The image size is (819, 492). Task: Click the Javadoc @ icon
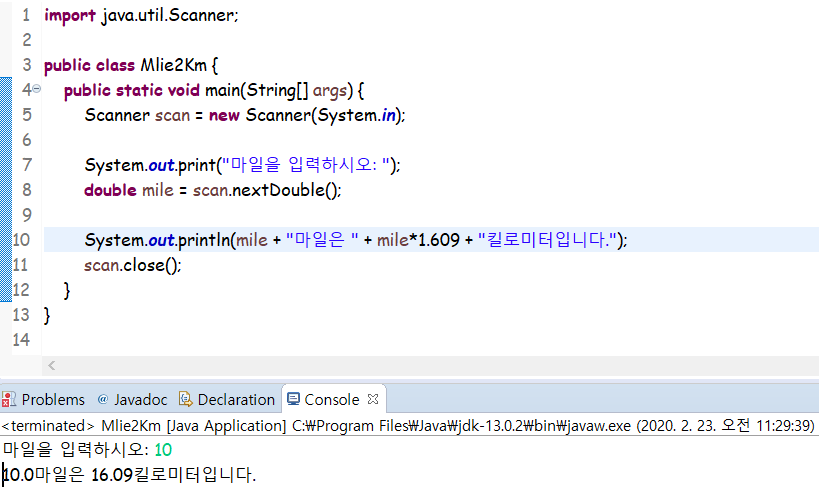(x=103, y=399)
